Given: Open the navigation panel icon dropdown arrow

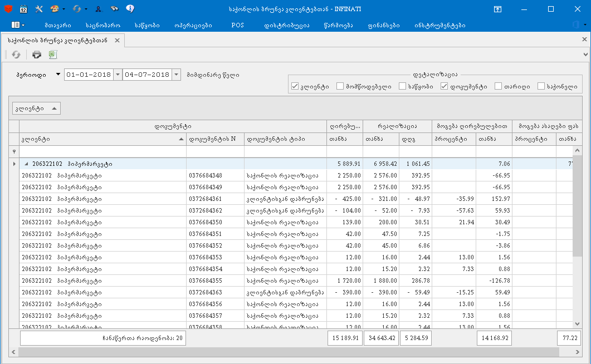Looking at the screenshot, I should 23,25.
